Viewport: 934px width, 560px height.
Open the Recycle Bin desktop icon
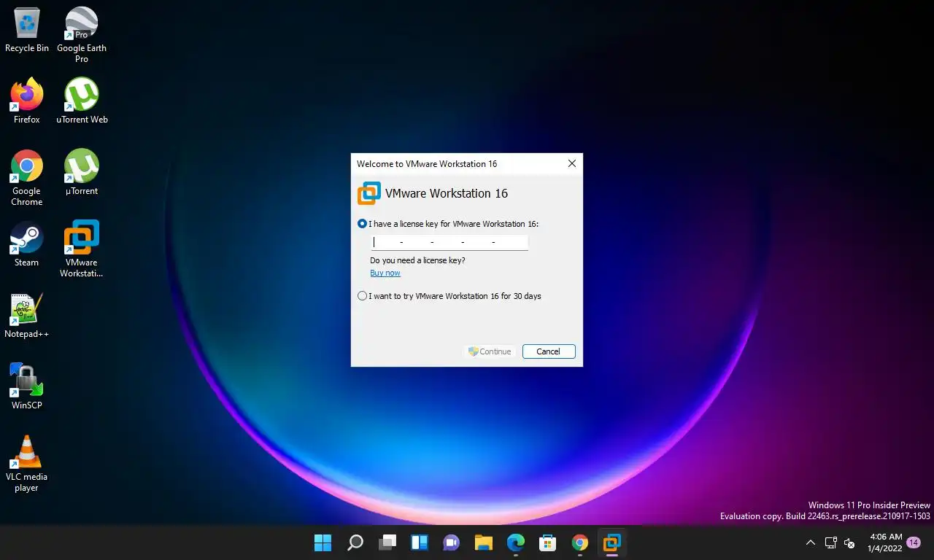click(x=27, y=31)
